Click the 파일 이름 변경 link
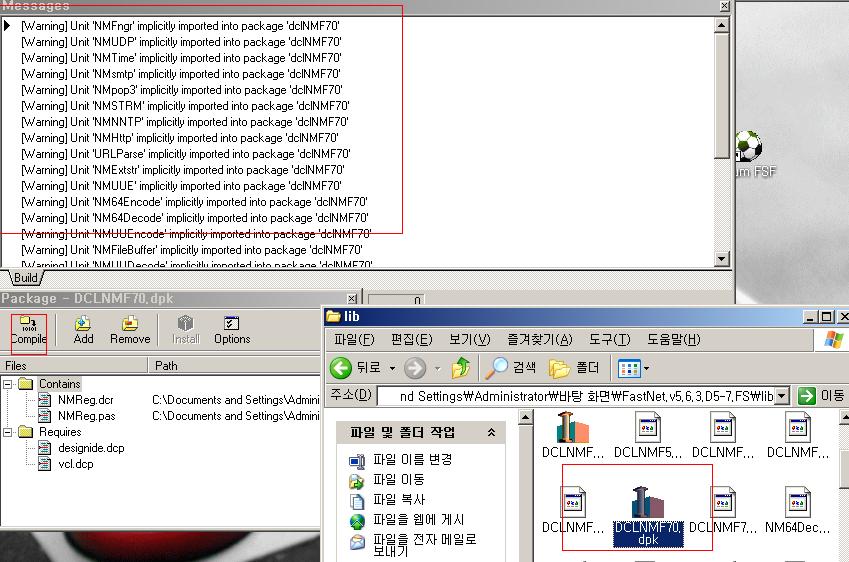849x562 pixels. [412, 459]
